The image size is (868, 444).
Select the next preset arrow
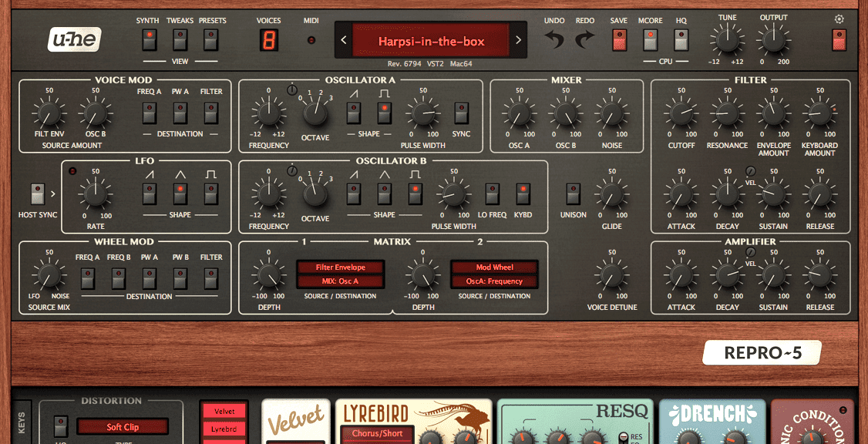click(x=518, y=40)
